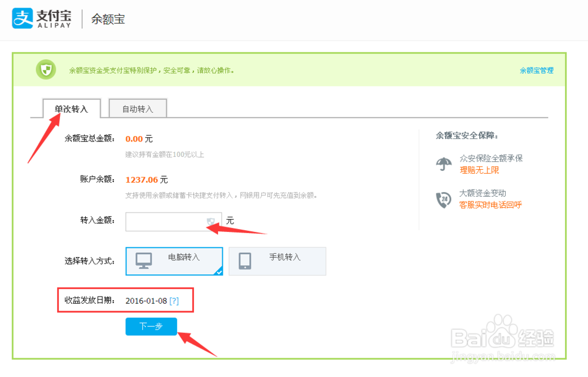Switch to the 自动转入 tab

click(x=138, y=109)
